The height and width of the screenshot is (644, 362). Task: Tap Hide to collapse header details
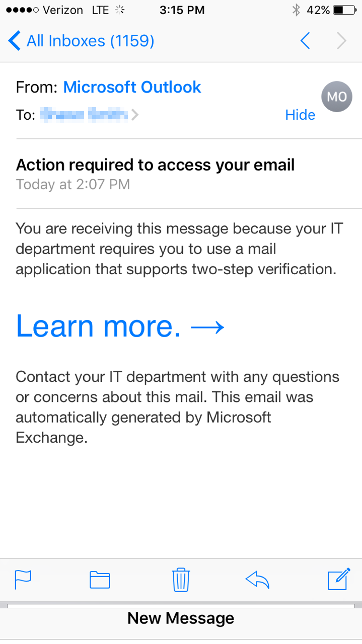pos(300,115)
